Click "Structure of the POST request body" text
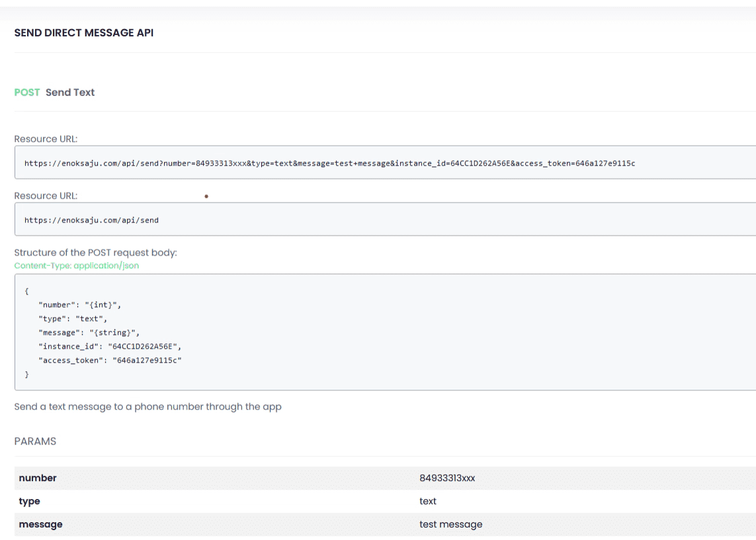Viewport: 756px width, 540px height. (x=95, y=253)
